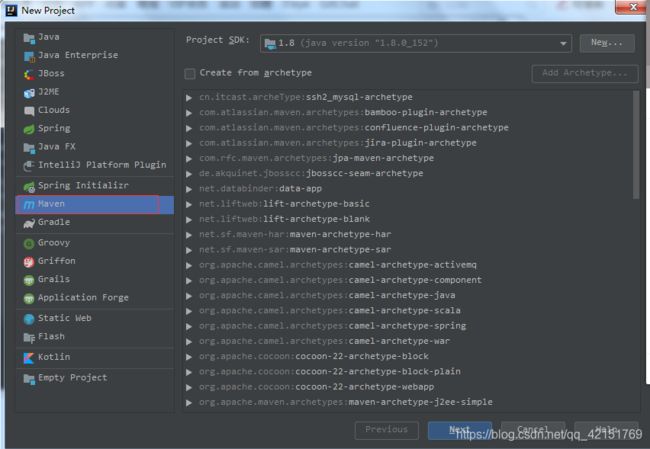650x449 pixels.
Task: Expand confluence-plugin-archetype node
Action: click(189, 128)
